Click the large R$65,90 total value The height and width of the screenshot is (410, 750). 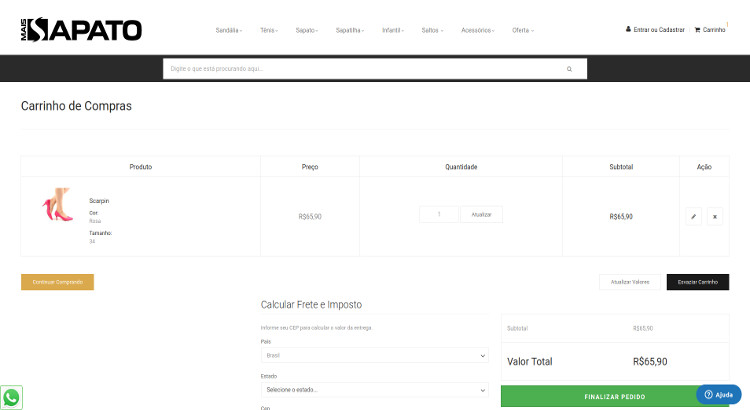click(650, 362)
